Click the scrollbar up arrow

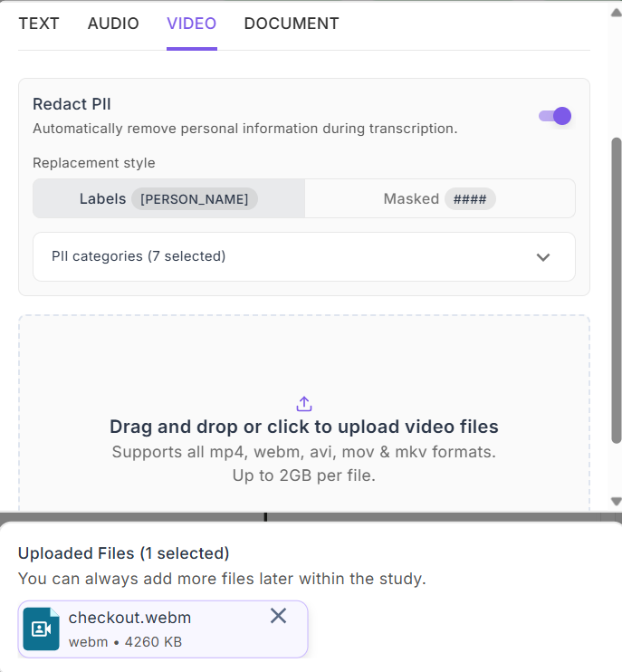click(616, 13)
